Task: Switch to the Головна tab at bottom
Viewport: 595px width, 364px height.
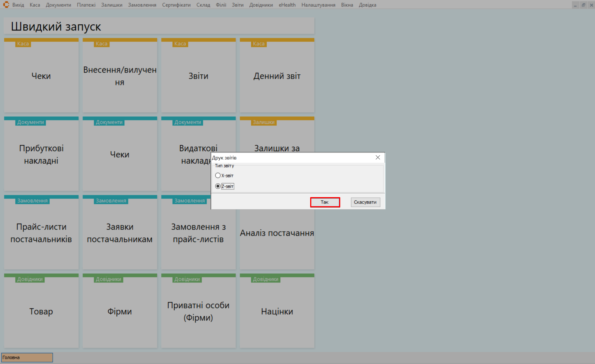Action: (x=27, y=357)
